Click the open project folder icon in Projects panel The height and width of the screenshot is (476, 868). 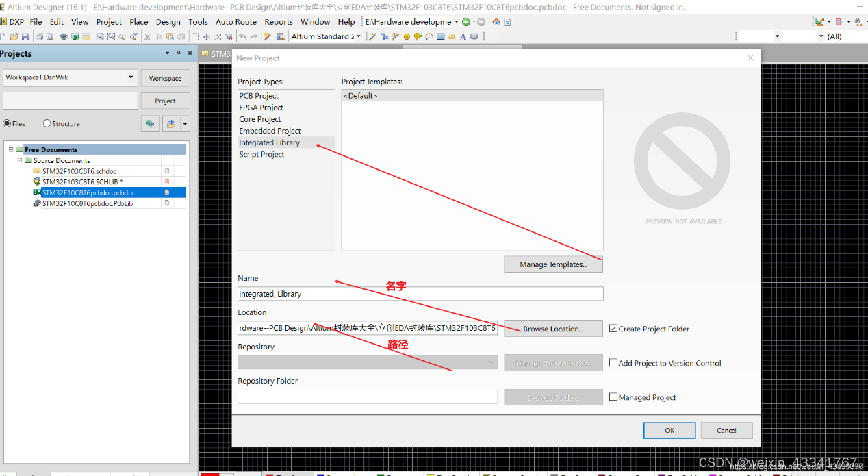(x=170, y=124)
